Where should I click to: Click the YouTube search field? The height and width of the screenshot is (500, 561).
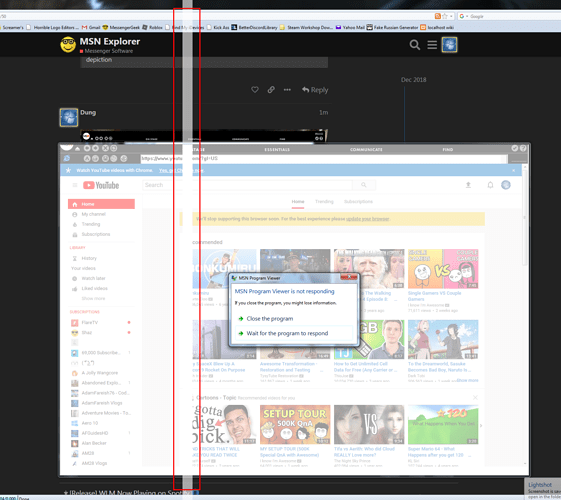click(247, 185)
